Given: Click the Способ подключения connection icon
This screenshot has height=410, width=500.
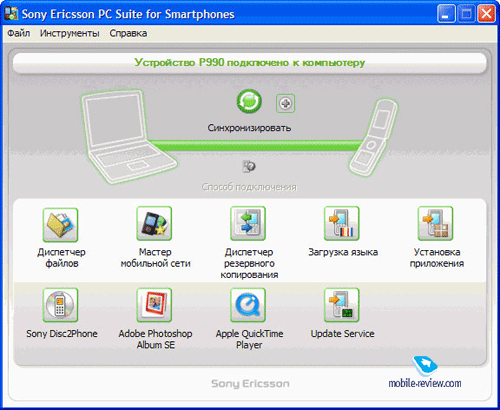Looking at the screenshot, I should [249, 166].
